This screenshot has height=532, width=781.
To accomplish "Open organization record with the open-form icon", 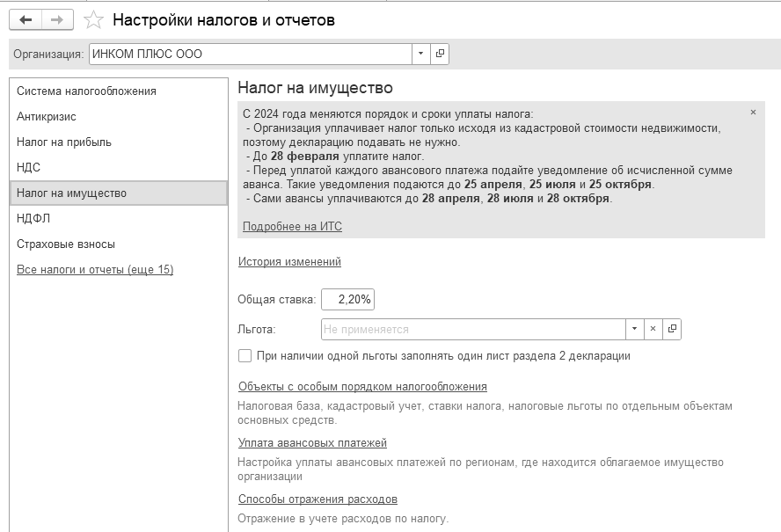I will (441, 54).
